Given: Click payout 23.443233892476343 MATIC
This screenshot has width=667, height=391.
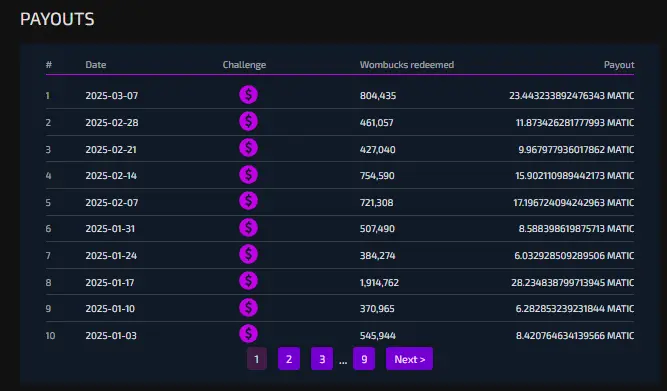Looking at the screenshot, I should click(x=572, y=96).
